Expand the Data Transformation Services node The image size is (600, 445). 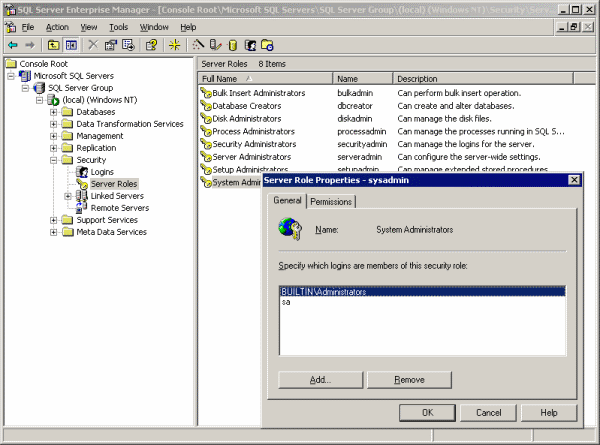[54, 124]
